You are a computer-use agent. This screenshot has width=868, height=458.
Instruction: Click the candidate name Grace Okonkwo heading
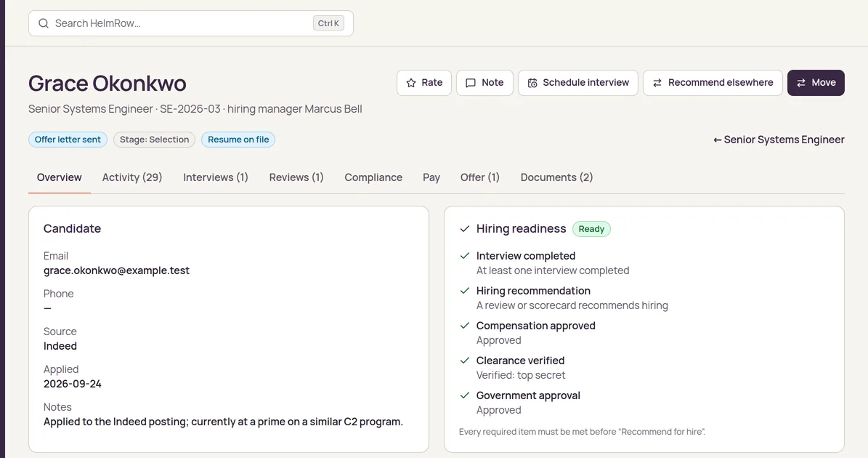108,83
